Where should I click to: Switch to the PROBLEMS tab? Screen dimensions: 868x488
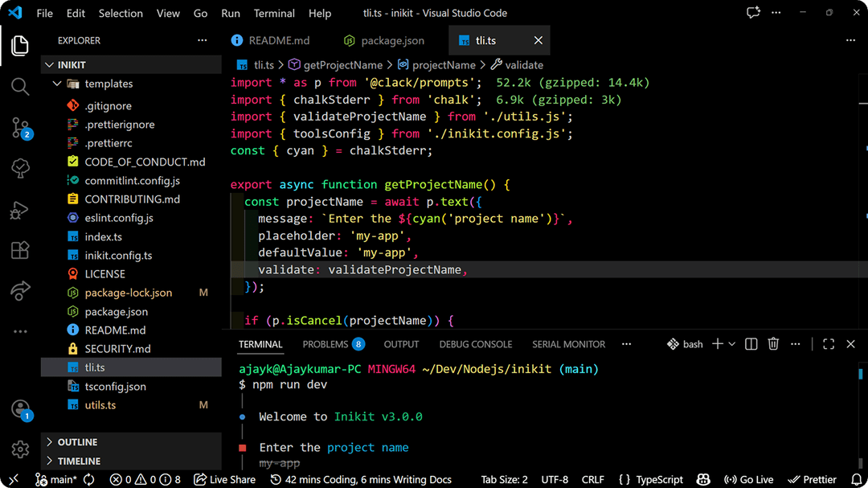[x=325, y=343]
